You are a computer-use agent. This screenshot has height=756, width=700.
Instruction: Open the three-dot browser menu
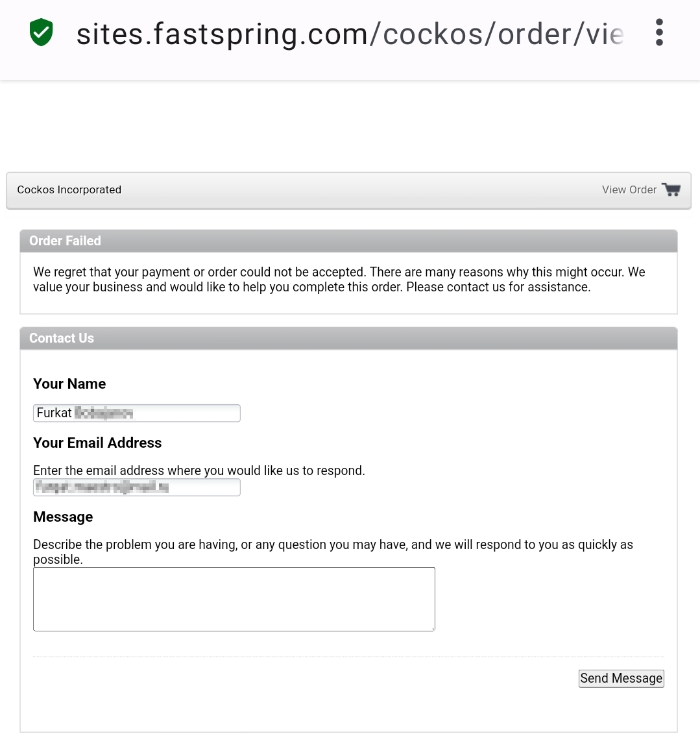[659, 32]
